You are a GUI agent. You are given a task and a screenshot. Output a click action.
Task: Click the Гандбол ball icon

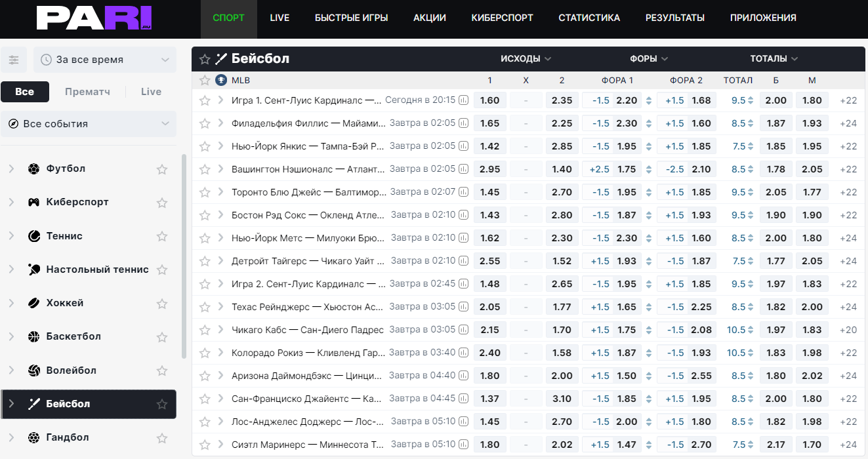click(x=33, y=437)
